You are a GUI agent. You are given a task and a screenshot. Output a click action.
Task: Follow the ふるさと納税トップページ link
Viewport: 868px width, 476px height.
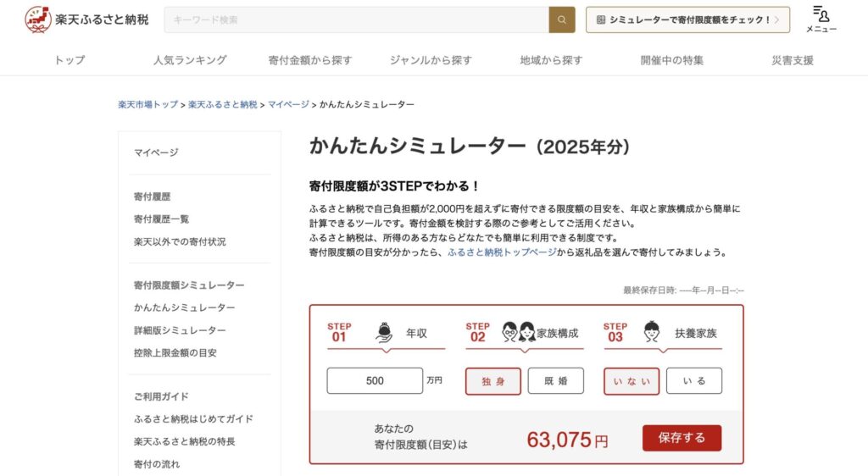502,252
